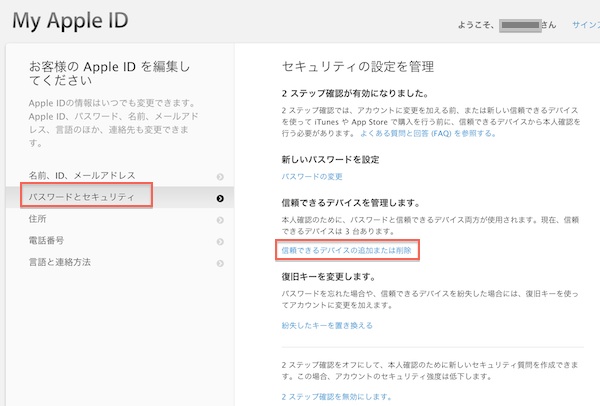Click 2 ステップ確認を無効にします link
The height and width of the screenshot is (406, 600).
click(337, 397)
